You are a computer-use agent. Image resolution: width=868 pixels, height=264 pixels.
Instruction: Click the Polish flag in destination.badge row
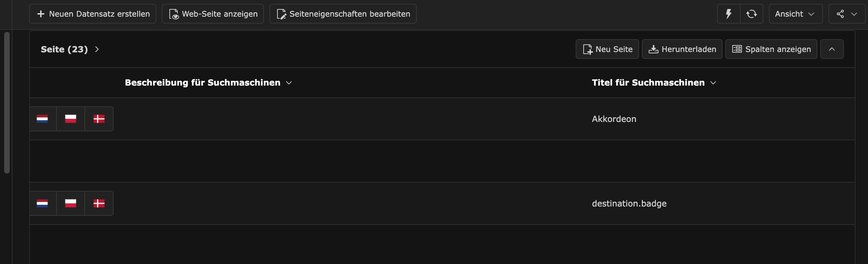coord(71,204)
